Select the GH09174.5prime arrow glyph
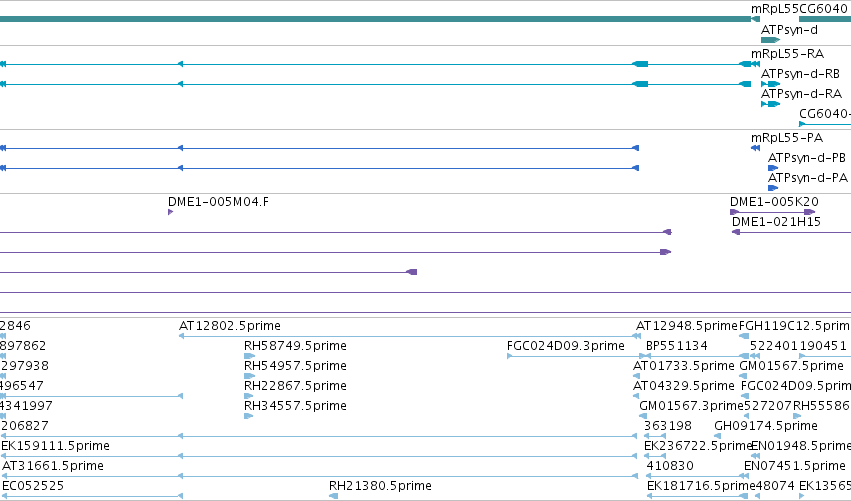The height and width of the screenshot is (501, 851). (x=717, y=436)
